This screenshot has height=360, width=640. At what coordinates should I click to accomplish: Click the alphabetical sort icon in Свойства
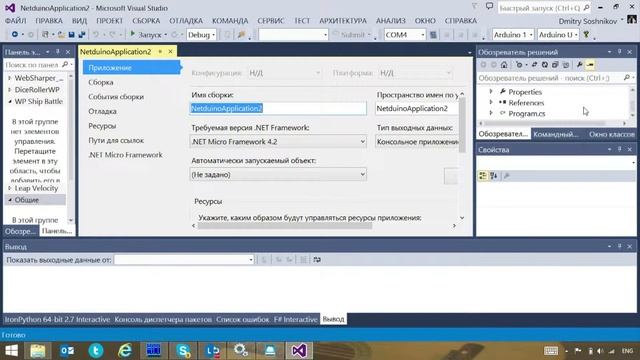click(494, 176)
